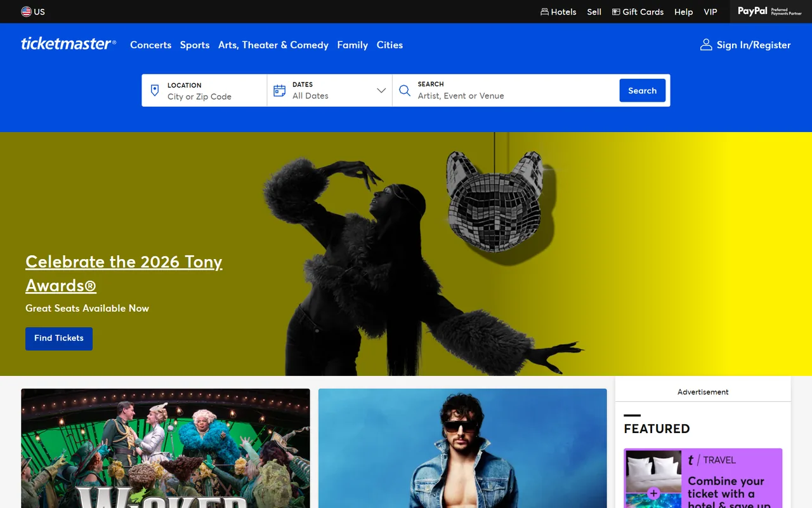Click the Ticketmaster logo
The width and height of the screenshot is (812, 508).
[69, 44]
